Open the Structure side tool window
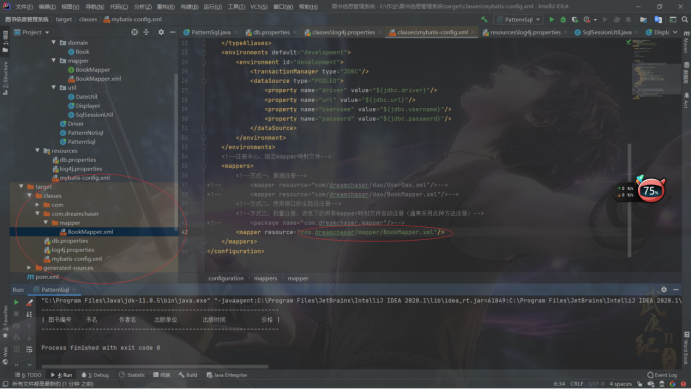 [5, 79]
